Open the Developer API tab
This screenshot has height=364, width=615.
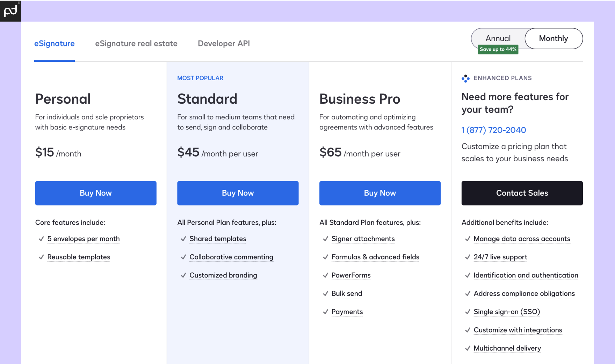(x=224, y=43)
